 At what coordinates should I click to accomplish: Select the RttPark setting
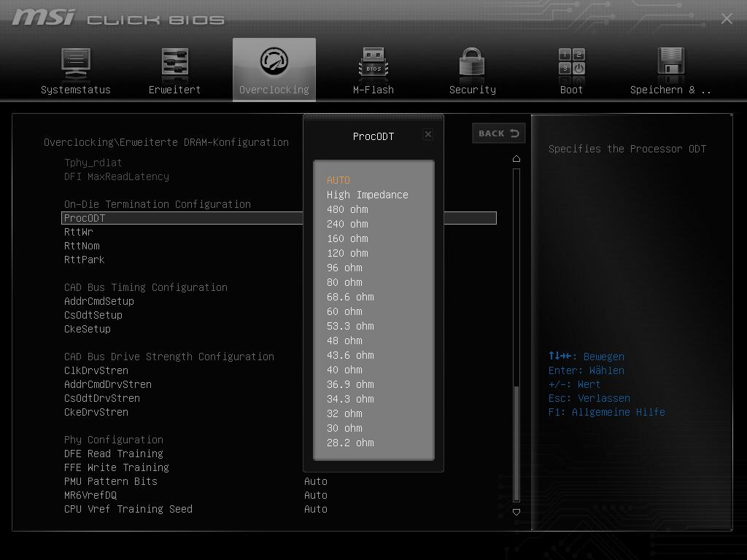click(x=85, y=260)
